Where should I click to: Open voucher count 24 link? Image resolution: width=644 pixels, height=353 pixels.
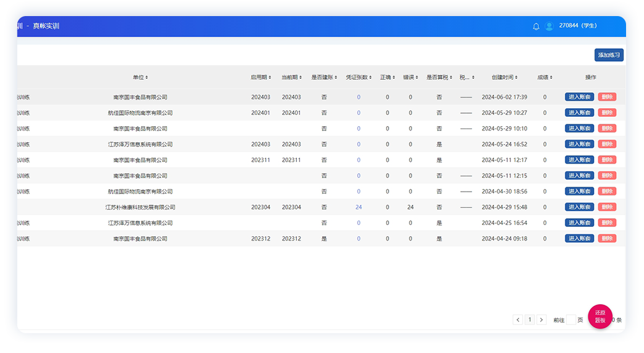[x=359, y=207]
